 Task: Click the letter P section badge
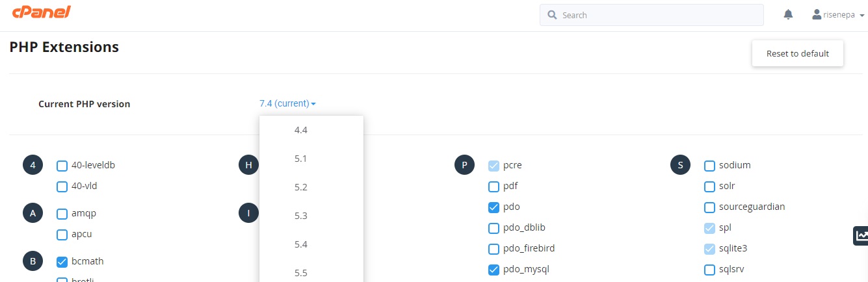coord(464,165)
